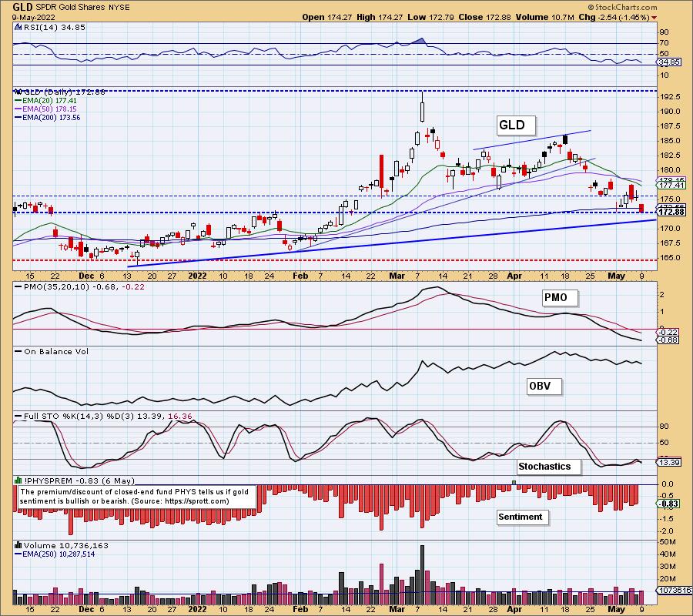Screen dimensions: 693x616
Task: Click the -0.22 PMO signal value tag
Action: coord(668,333)
